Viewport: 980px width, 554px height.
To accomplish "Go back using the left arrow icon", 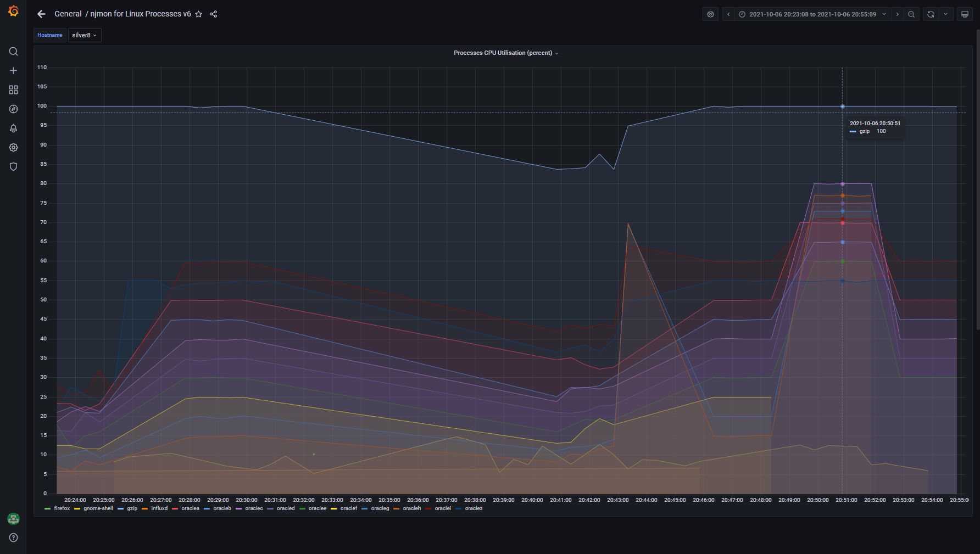I will [41, 14].
